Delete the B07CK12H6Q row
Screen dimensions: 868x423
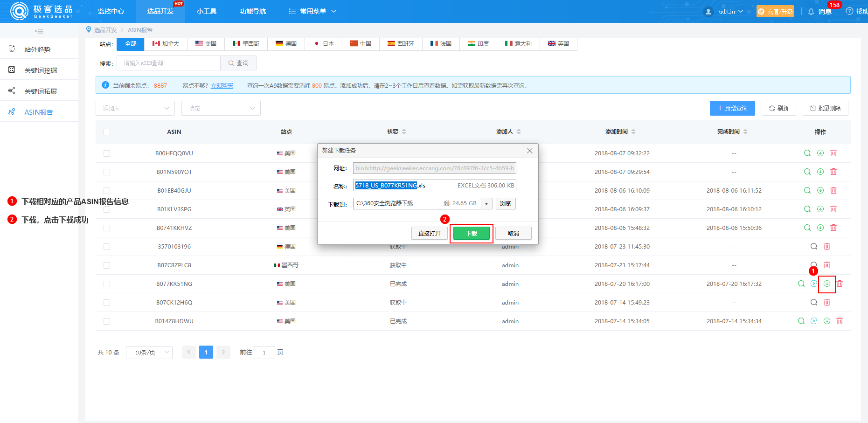coord(827,302)
